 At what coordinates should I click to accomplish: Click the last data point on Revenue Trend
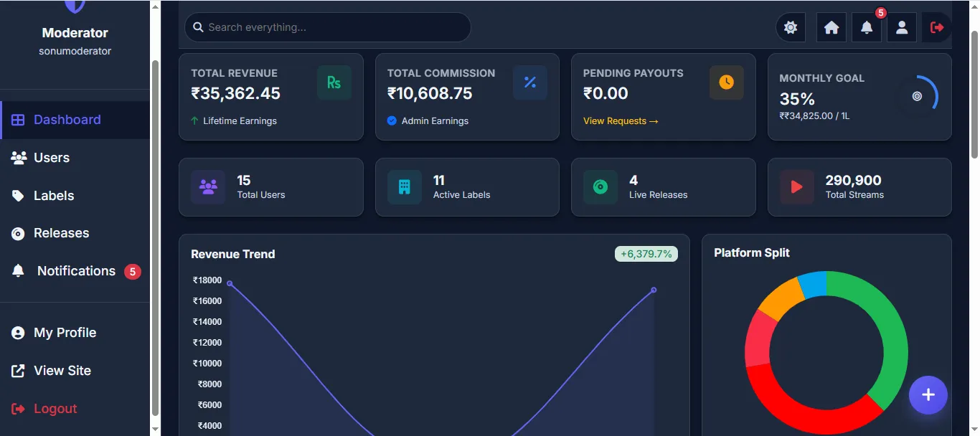[654, 290]
